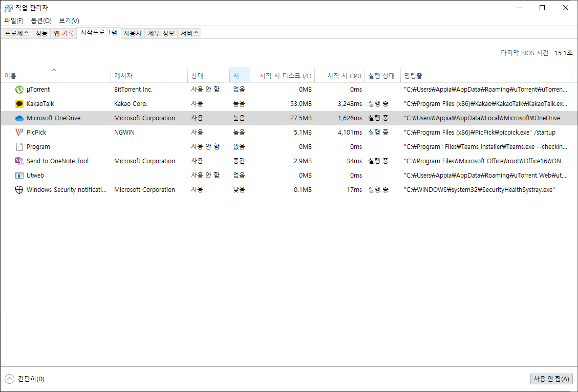Click publisher Kakao Corp.

[x=131, y=104]
